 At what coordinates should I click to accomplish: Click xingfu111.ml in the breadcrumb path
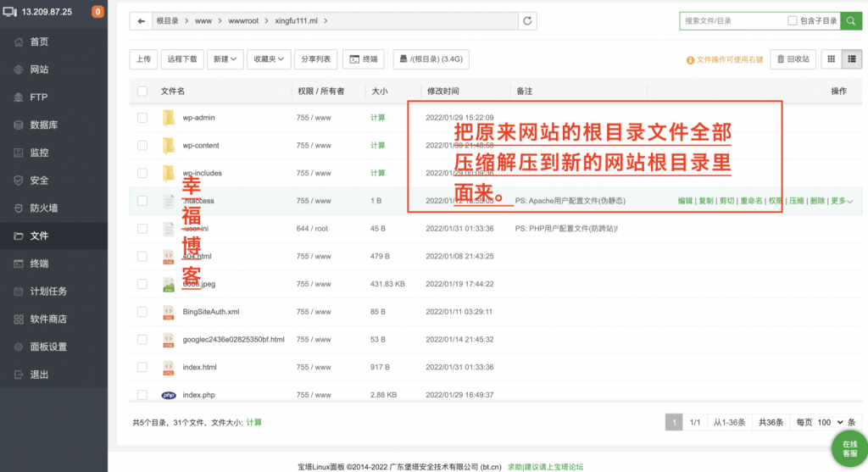click(296, 21)
